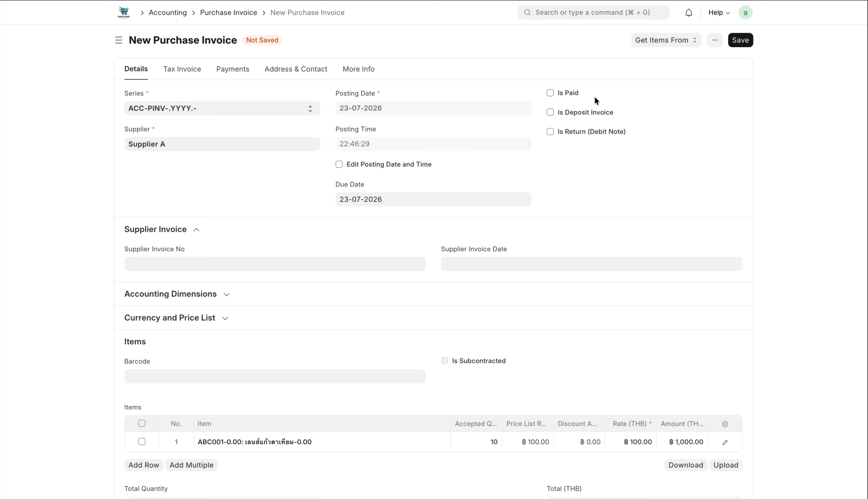Click Add Row button
This screenshot has height=499, width=868.
[x=144, y=465]
